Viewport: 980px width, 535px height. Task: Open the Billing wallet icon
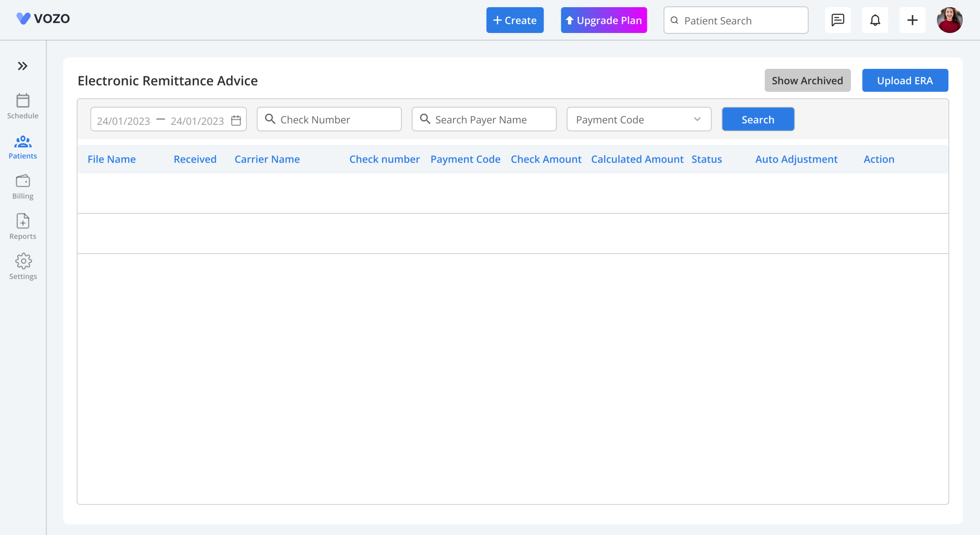(x=22, y=181)
